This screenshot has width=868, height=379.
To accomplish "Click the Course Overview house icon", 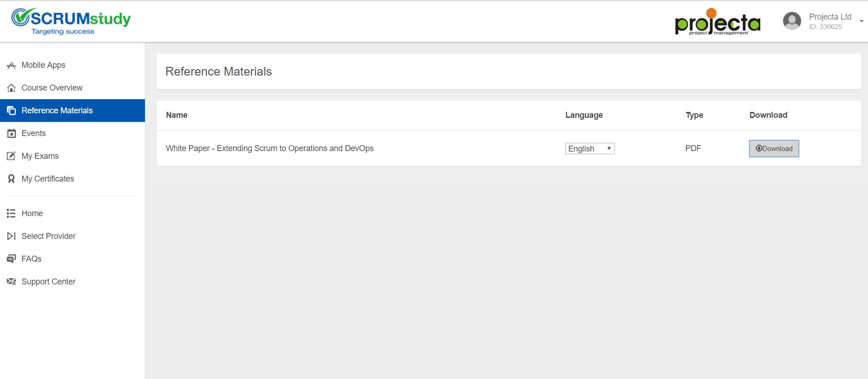I will click(x=11, y=88).
